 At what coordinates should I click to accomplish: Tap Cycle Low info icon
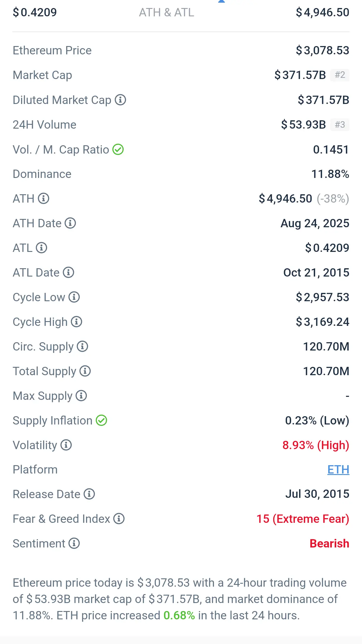pyautogui.click(x=74, y=297)
